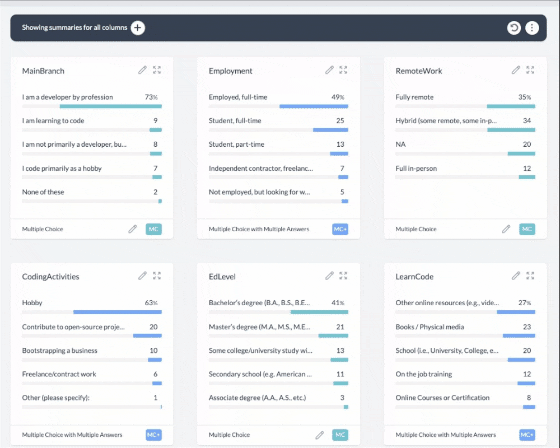Open the three-dot options menu

532,28
